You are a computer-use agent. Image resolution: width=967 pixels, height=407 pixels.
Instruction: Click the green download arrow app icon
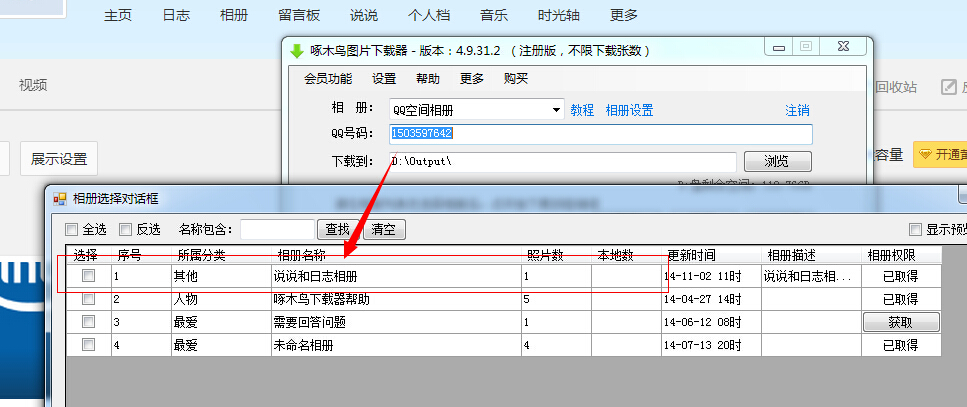(297, 51)
